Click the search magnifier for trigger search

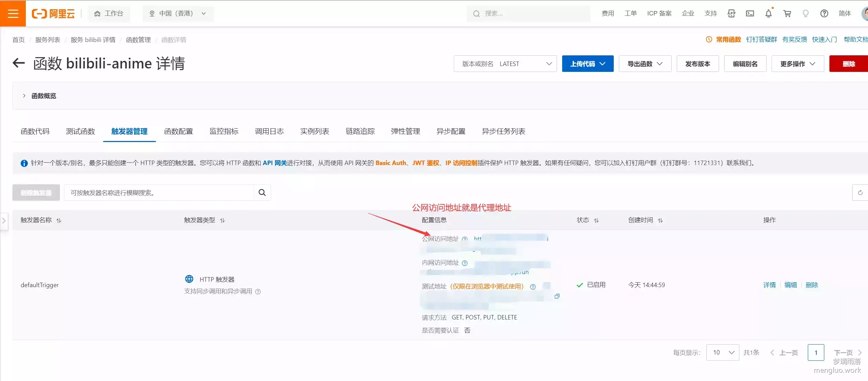point(262,193)
